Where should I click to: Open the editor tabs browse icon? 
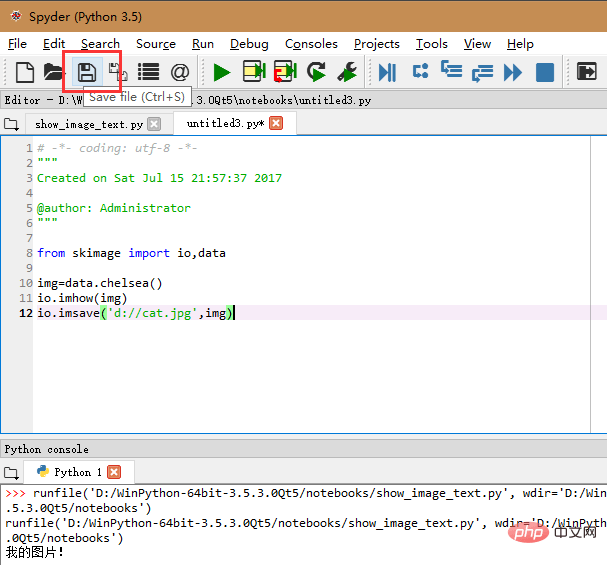(x=11, y=125)
